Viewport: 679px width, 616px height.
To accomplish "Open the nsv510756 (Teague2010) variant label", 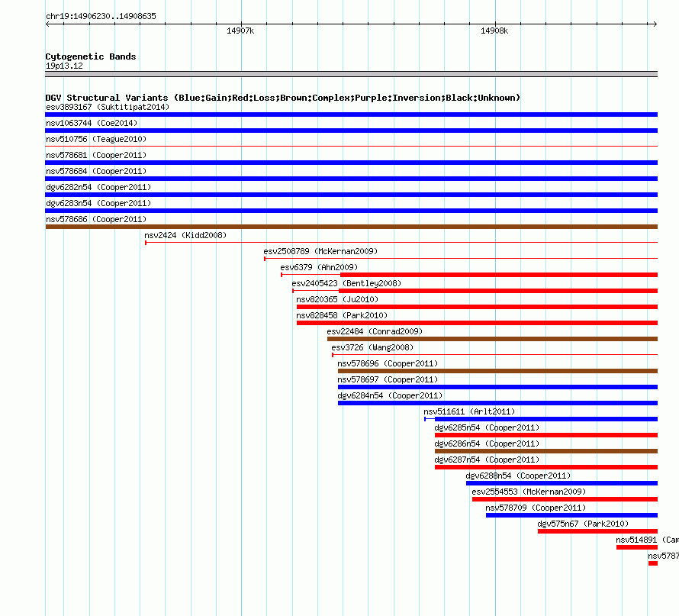I will coord(96,139).
